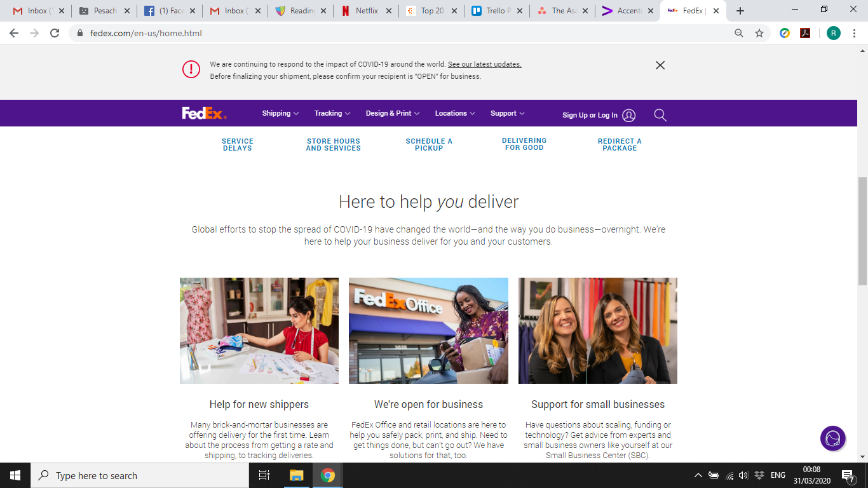Click the site padlock icon
This screenshot has height=488, width=868.
79,33
